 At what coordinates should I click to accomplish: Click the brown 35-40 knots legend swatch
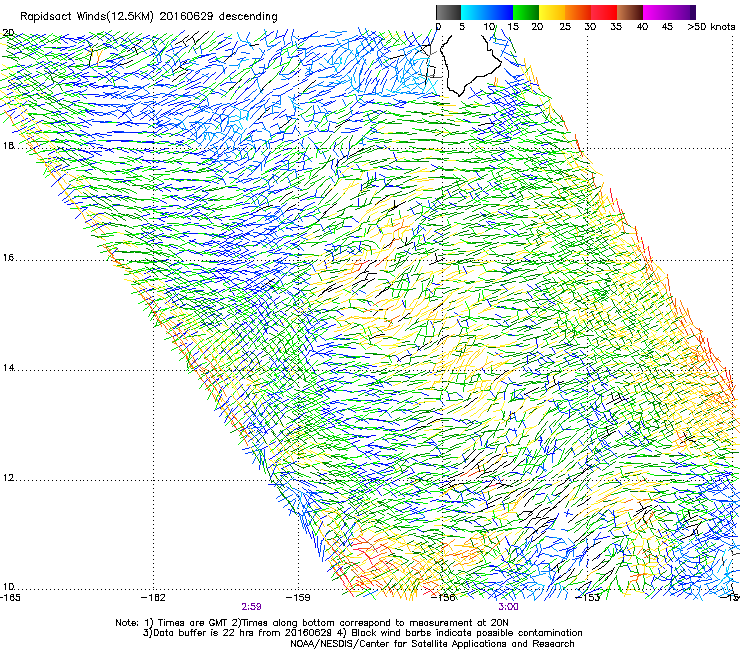pyautogui.click(x=630, y=12)
